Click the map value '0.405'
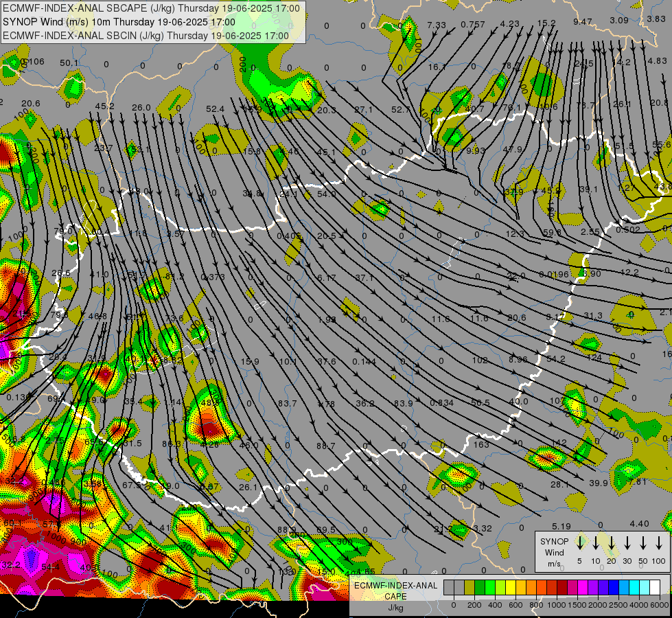Viewport: 672px width, 618px height. (289, 236)
